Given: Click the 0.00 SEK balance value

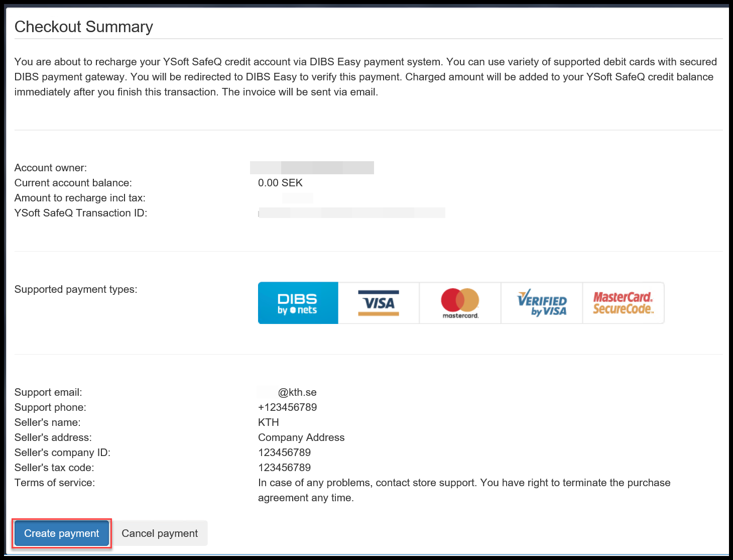Looking at the screenshot, I should click(x=280, y=183).
